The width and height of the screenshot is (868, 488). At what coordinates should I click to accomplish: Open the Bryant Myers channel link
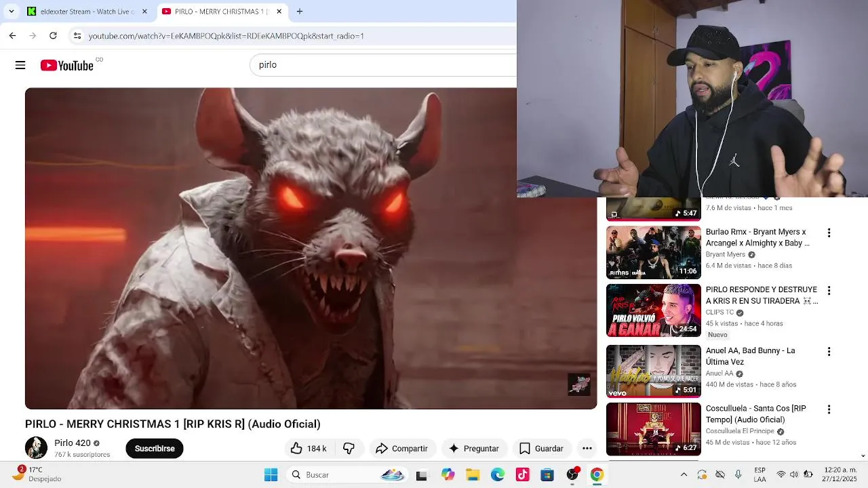tap(725, 254)
